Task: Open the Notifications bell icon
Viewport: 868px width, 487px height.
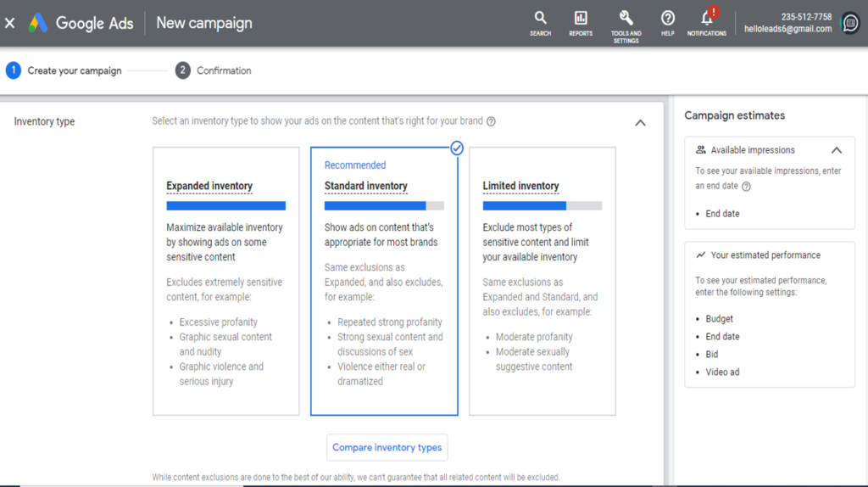Action: pos(706,19)
